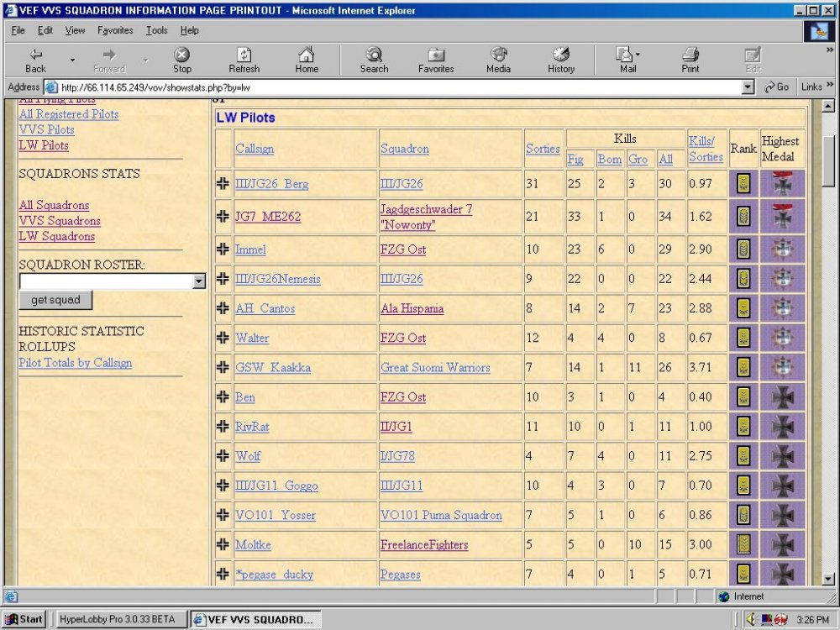Click the Back navigation arrow
This screenshot has width=840, height=630.
click(x=35, y=55)
